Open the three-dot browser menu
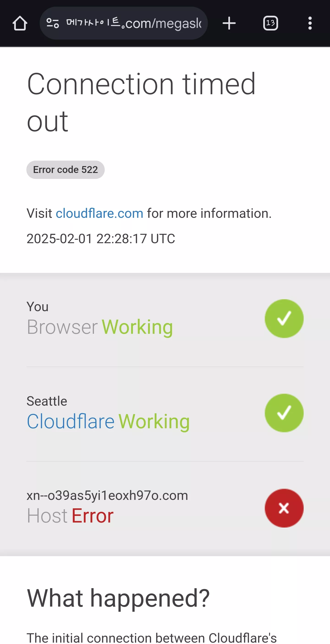The width and height of the screenshot is (330, 644). pos(310,23)
